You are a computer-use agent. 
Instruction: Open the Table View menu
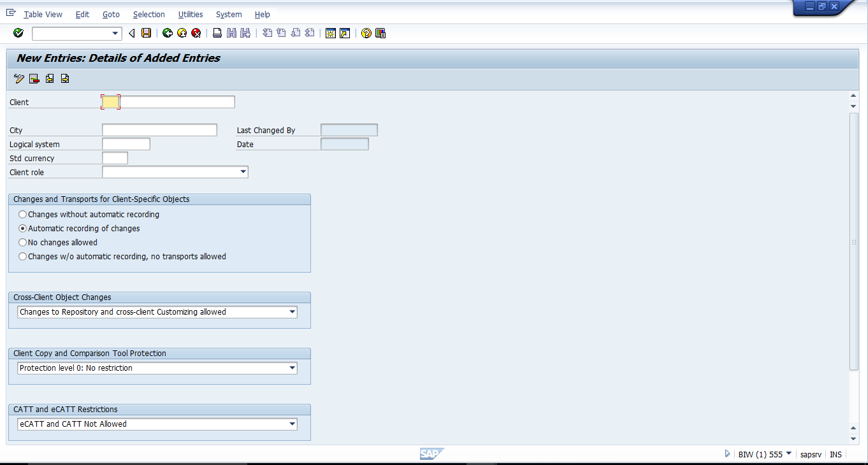tap(43, 14)
